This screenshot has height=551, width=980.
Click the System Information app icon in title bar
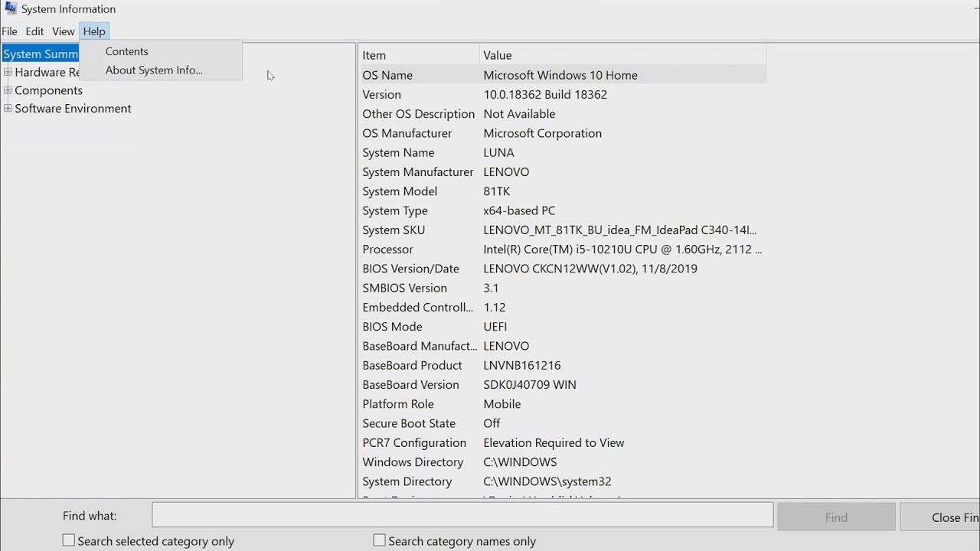click(11, 8)
